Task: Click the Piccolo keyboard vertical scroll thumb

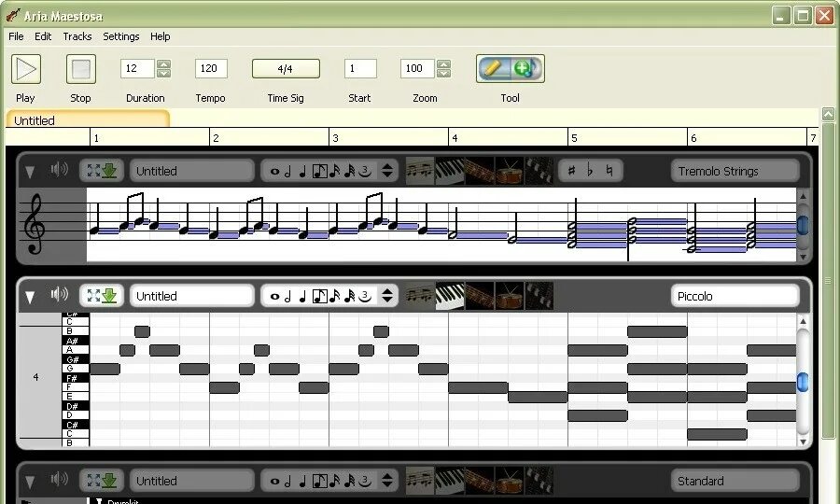Action: (x=803, y=382)
